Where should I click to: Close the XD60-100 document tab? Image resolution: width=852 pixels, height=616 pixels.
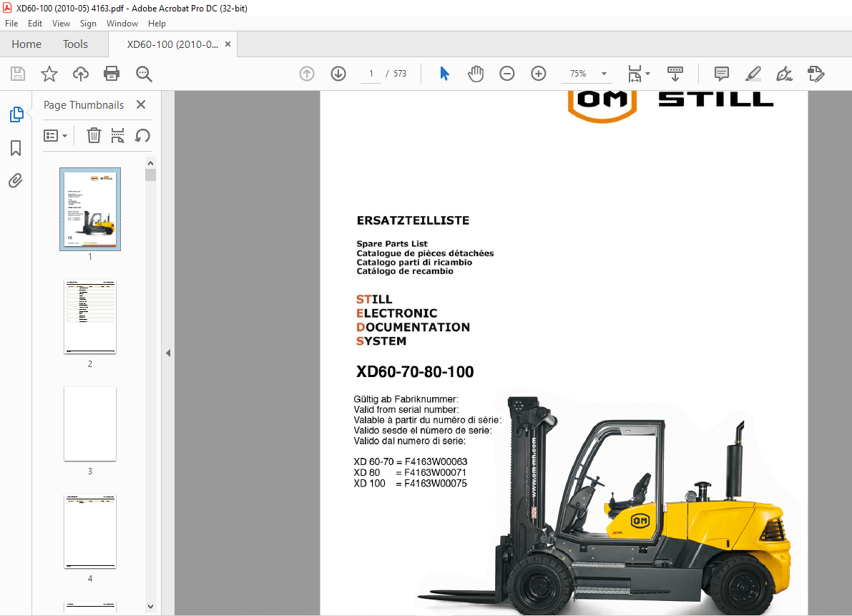pos(227,44)
